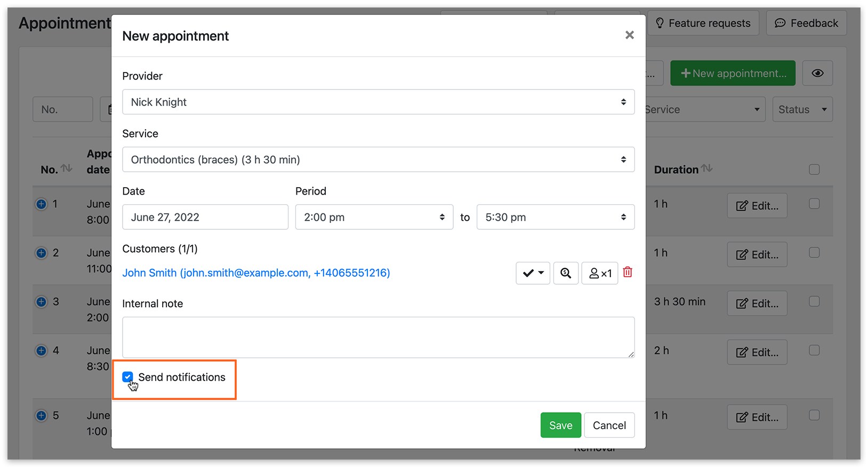The image size is (868, 467).
Task: Click the payment details magnifier icon
Action: [x=566, y=273]
